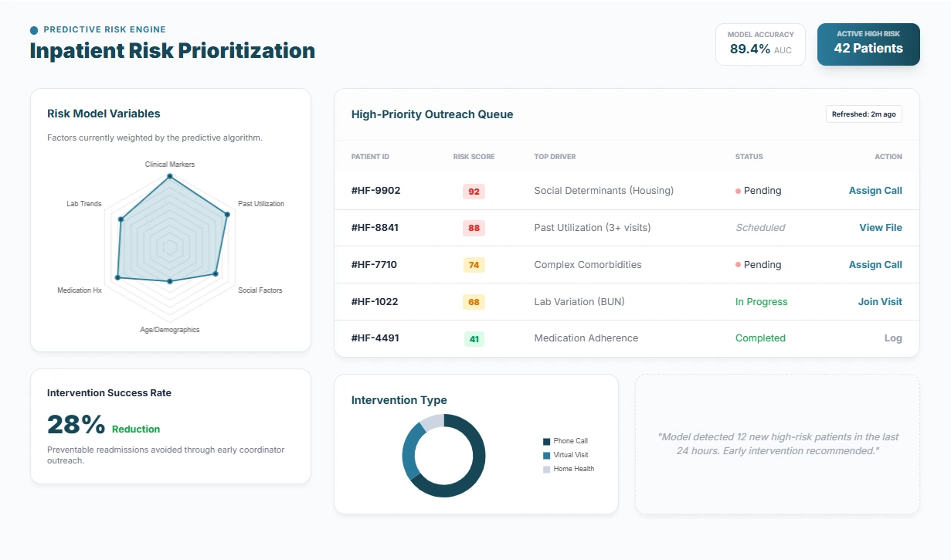The image size is (951, 560).
Task: Open Log for patient #HF-4491
Action: 892,338
